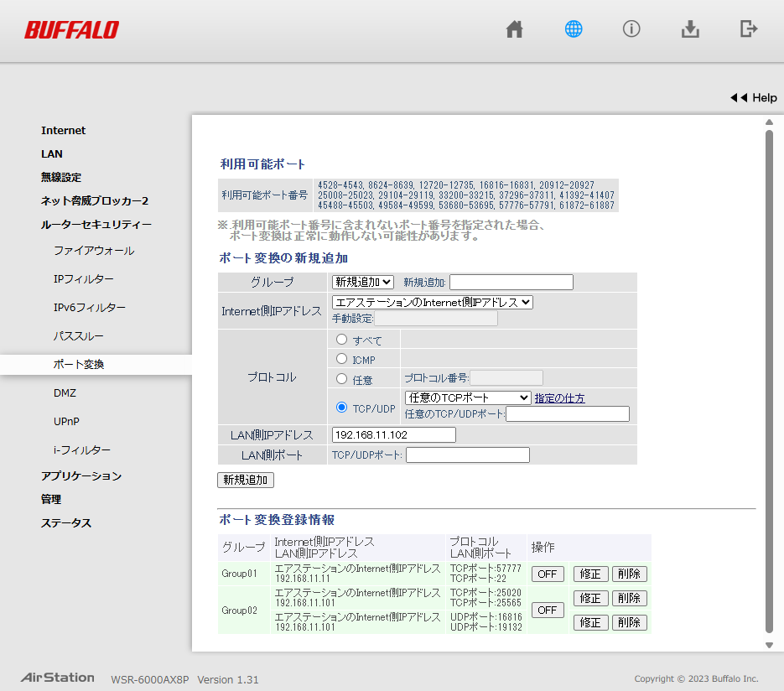This screenshot has width=784, height=691.
Task: Open the パススルー submenu item
Action: [79, 336]
